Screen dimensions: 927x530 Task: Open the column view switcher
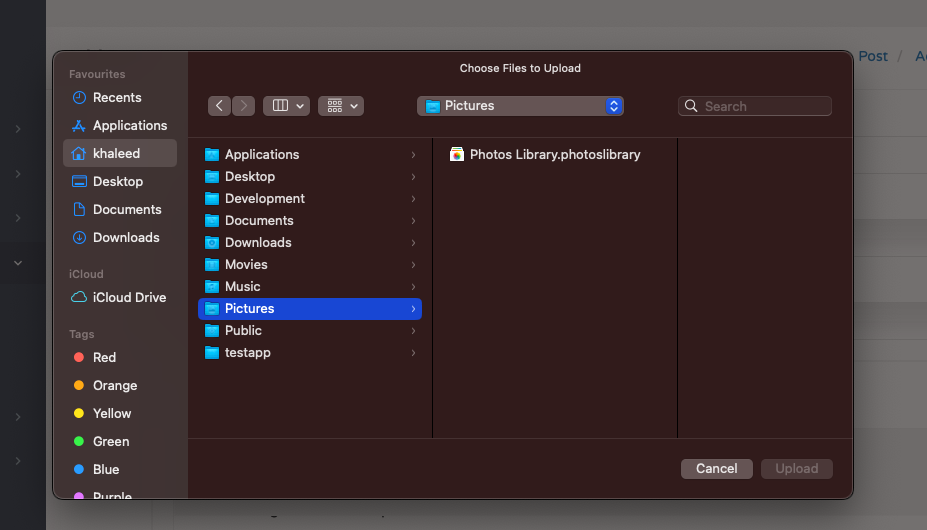[286, 106]
